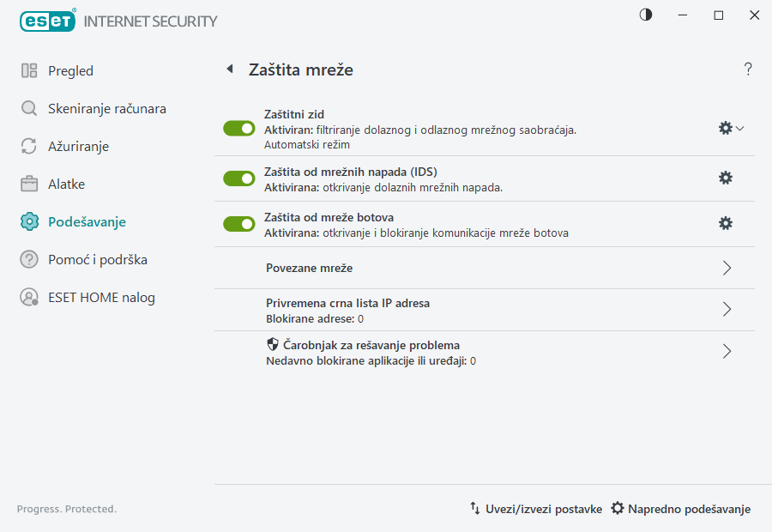Open the Pregled section icon

[x=28, y=70]
